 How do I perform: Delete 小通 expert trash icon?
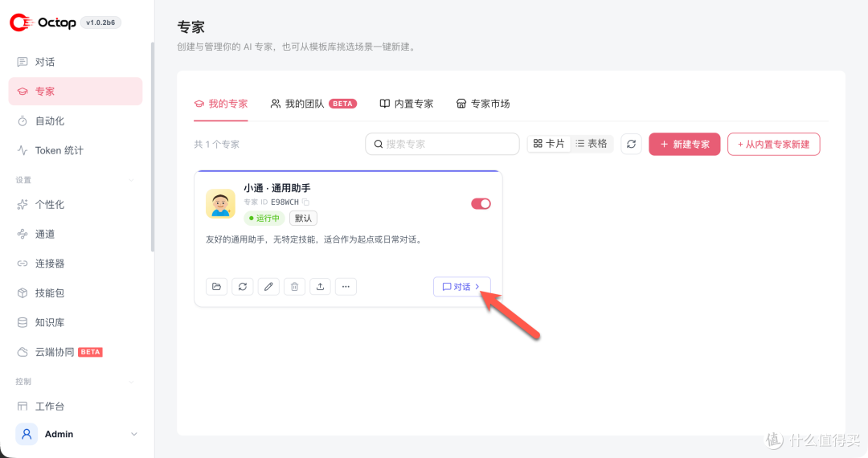(x=294, y=287)
